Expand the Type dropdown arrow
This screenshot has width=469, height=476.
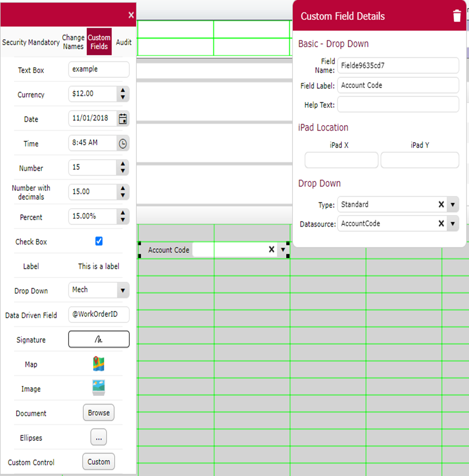tap(453, 204)
